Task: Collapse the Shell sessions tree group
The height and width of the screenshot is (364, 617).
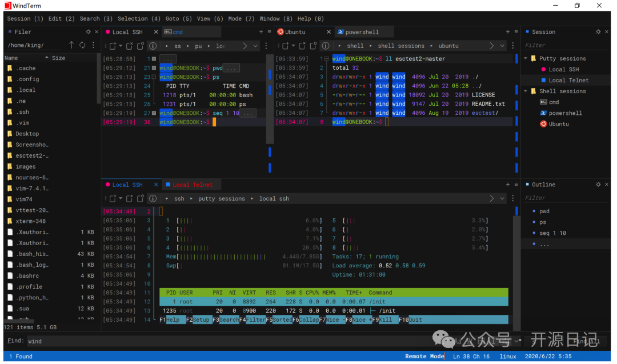Action: [x=526, y=91]
